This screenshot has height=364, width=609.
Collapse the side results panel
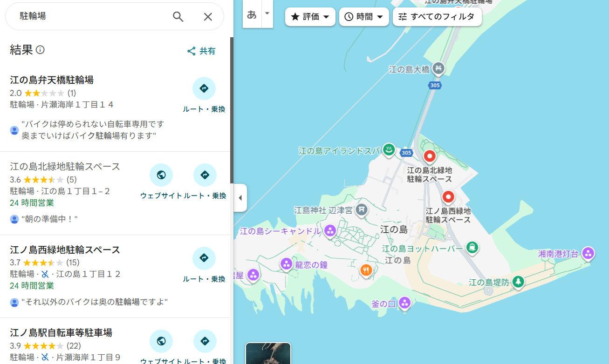coord(240,198)
